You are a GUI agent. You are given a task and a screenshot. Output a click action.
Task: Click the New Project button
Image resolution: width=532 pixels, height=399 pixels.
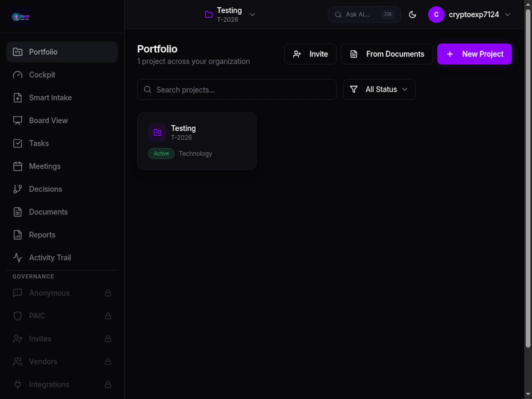474,54
